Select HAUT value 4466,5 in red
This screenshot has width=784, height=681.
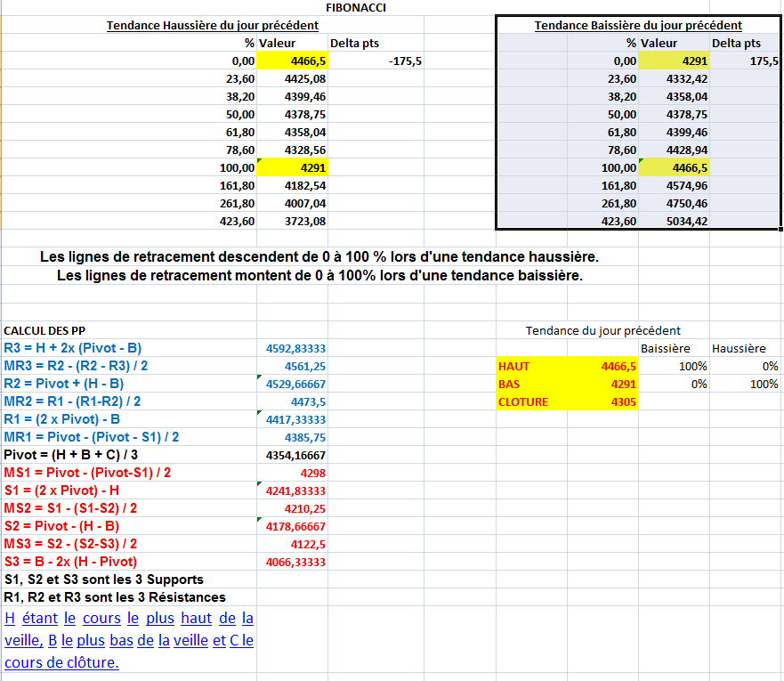tap(603, 366)
